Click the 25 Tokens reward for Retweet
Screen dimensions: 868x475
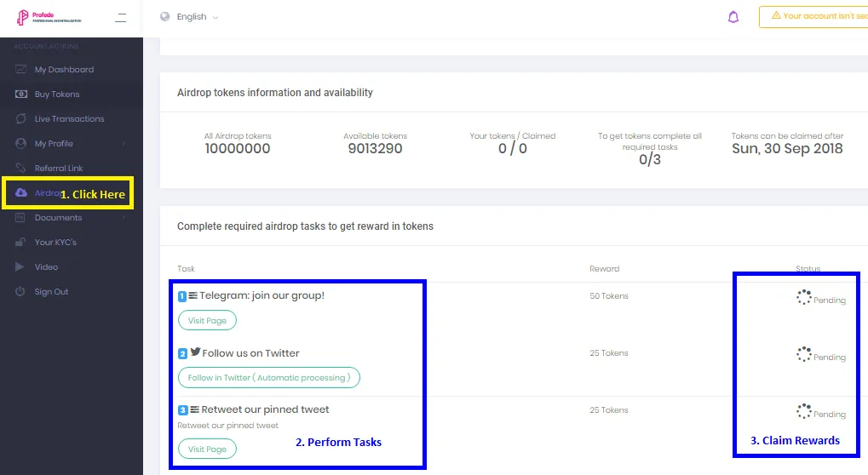tap(609, 409)
